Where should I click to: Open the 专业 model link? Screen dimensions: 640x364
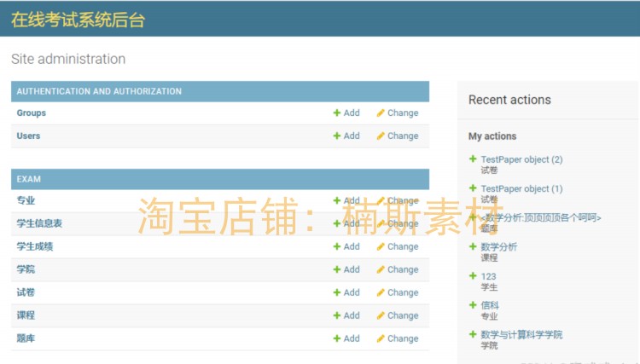tap(26, 200)
